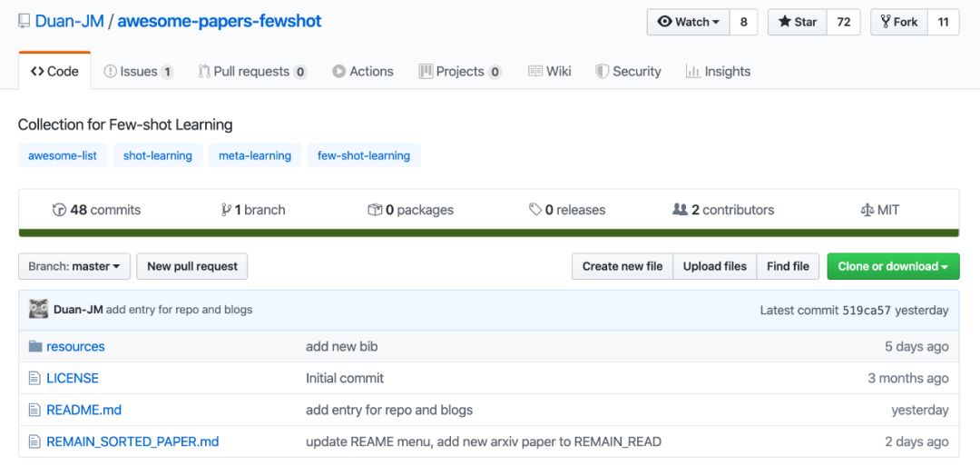
Task: Expand the Branch: master dropdown
Action: point(74,266)
